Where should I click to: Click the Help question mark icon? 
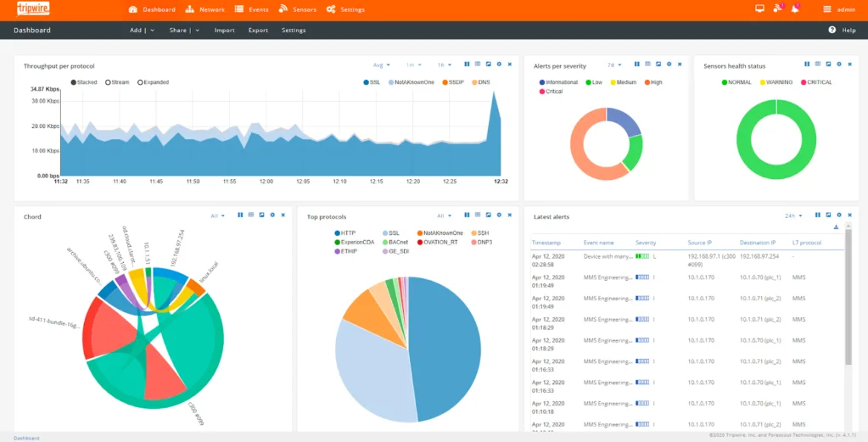point(832,30)
